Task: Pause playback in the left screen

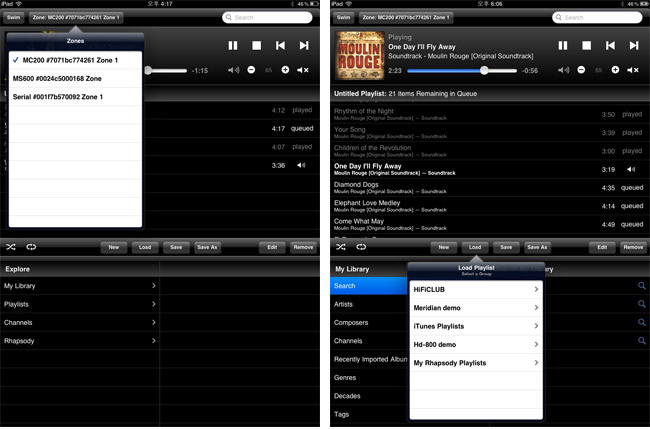Action: pyautogui.click(x=233, y=46)
